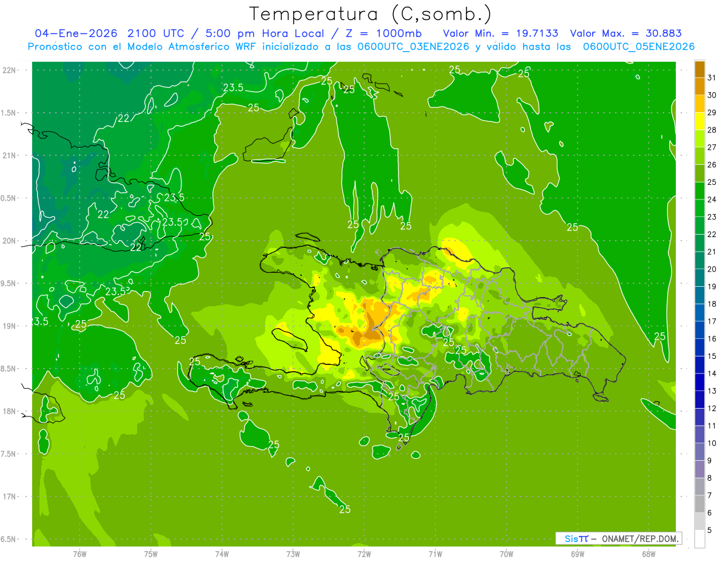
Task: Click the legend value 5
Action: point(710,530)
